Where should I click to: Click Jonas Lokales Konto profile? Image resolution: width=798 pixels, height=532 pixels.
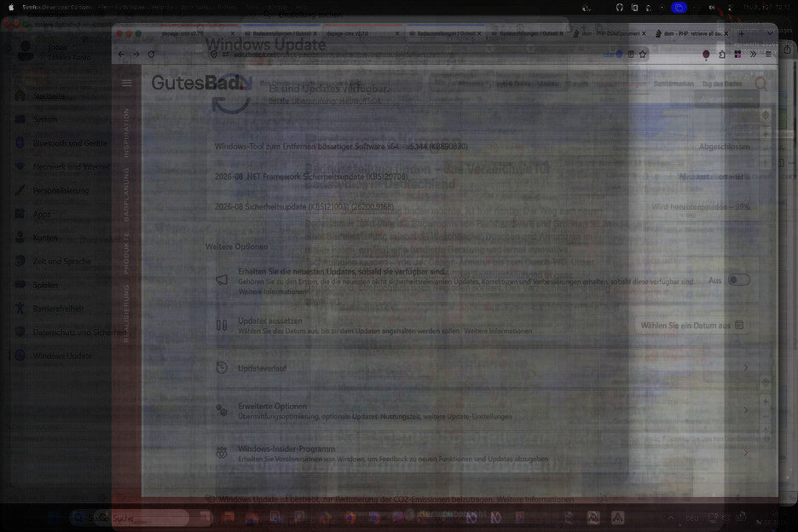tap(55, 52)
